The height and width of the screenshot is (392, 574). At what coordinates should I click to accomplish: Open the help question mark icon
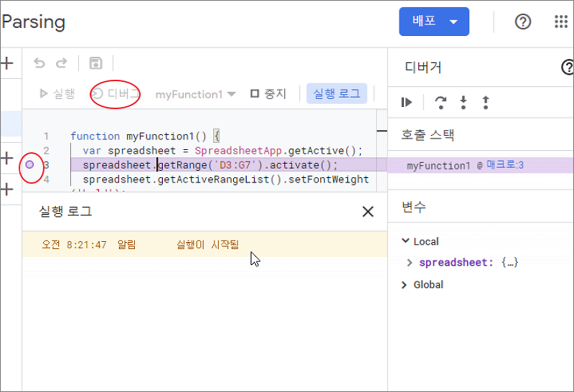point(523,21)
